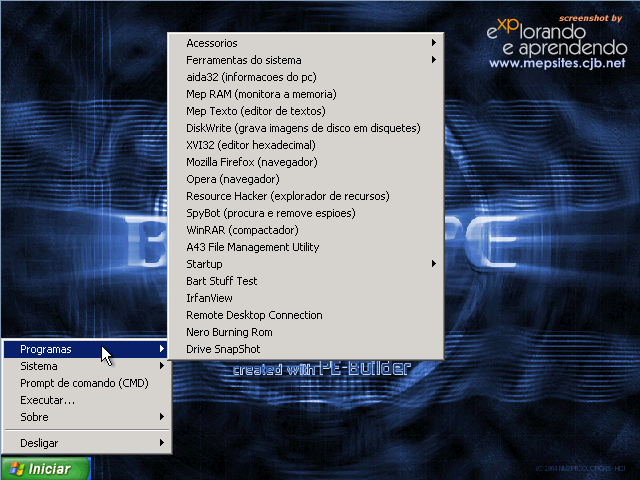640x480 pixels.
Task: Open Ferramentas do sistema submenu
Action: [x=305, y=60]
